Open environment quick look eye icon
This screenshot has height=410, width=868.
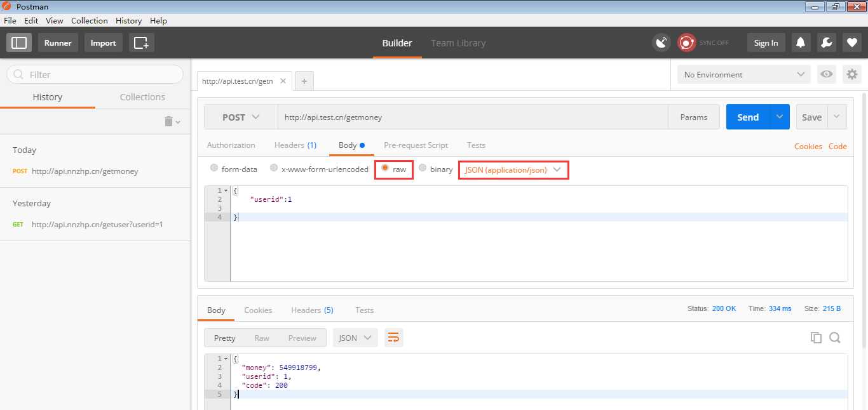tap(826, 74)
